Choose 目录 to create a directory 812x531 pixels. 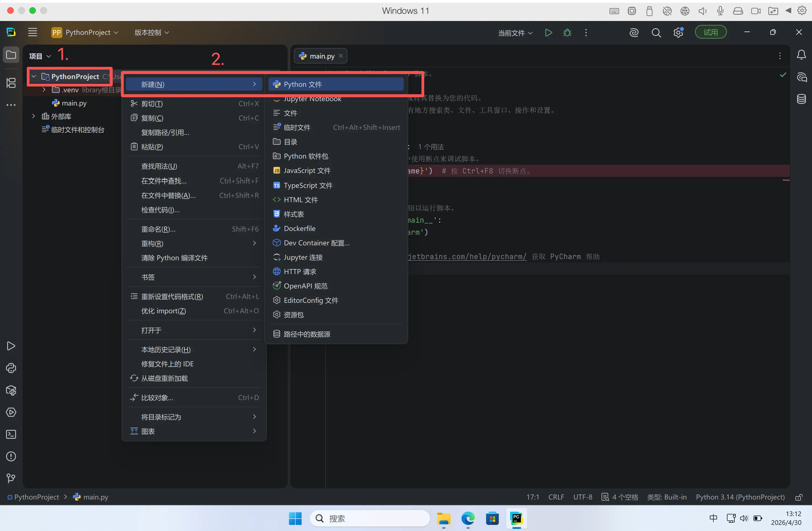pos(336,142)
